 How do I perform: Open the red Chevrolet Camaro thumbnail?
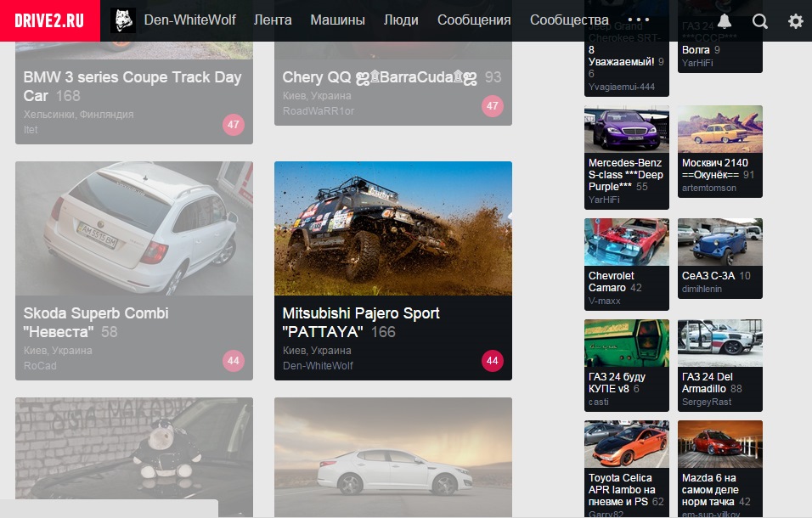pyautogui.click(x=627, y=242)
